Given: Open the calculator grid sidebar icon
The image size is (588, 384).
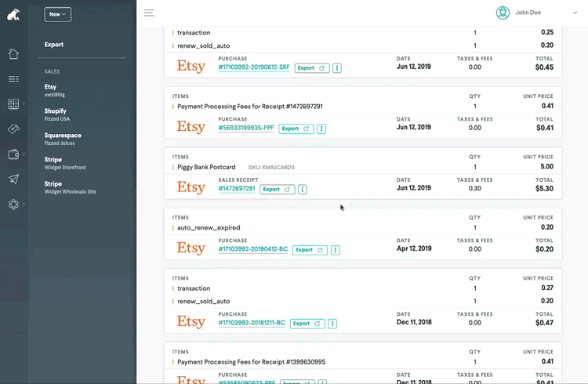Looking at the screenshot, I should click(13, 104).
